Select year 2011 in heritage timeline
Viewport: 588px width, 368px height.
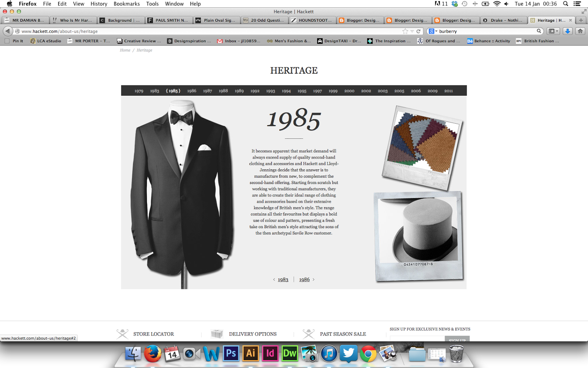(449, 91)
